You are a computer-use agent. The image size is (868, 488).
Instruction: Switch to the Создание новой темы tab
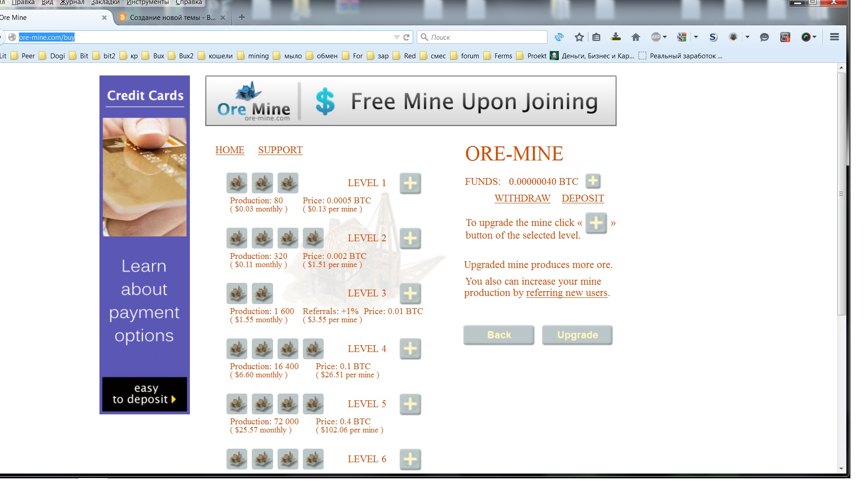point(172,18)
